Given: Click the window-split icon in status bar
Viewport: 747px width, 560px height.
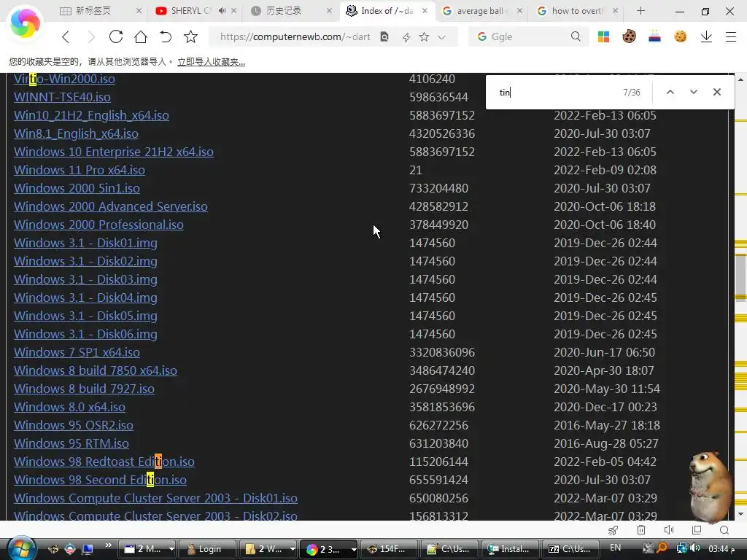Looking at the screenshot, I should pyautogui.click(x=697, y=530).
